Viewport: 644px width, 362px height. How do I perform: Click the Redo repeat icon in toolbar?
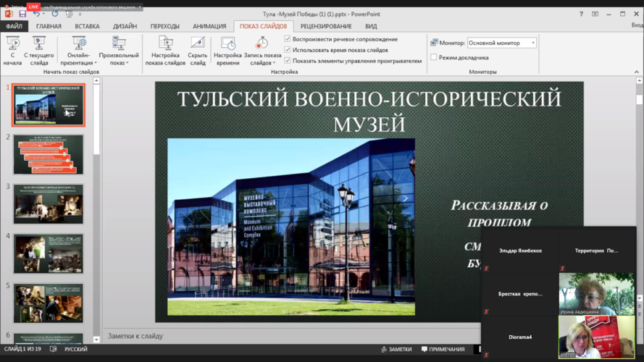click(55, 14)
